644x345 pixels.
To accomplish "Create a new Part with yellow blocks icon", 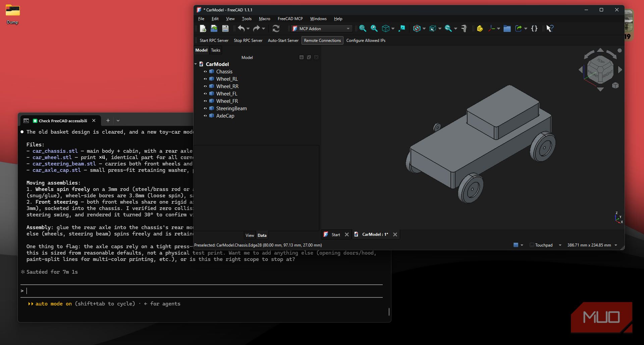I will [480, 29].
